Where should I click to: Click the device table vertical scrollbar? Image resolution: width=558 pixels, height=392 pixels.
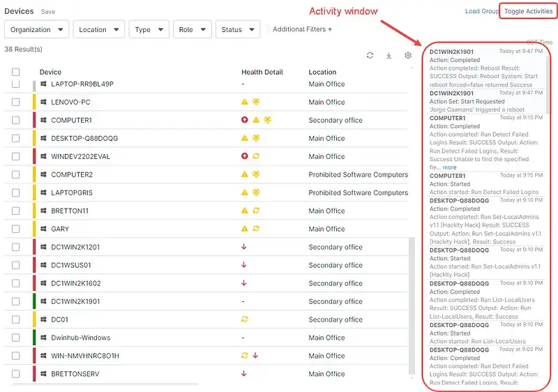tap(412, 306)
